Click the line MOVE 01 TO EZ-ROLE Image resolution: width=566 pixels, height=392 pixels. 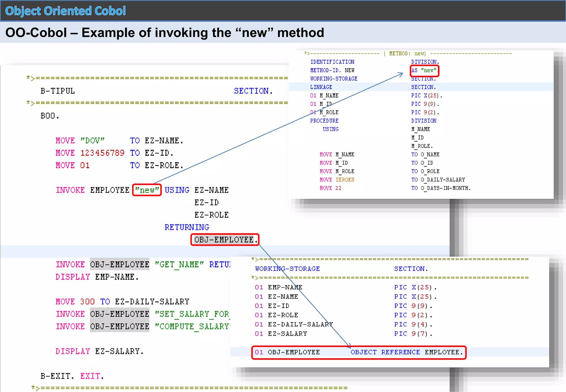[x=119, y=165]
